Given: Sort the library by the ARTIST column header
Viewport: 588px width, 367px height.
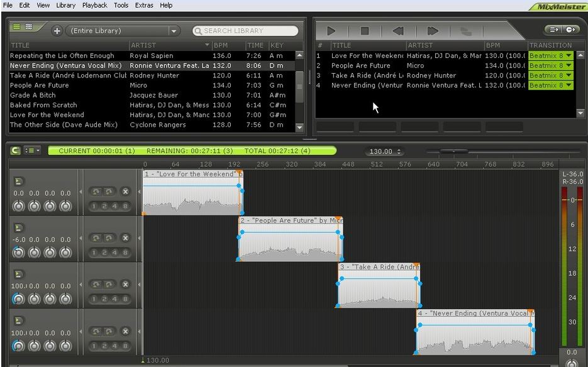Looking at the screenshot, I should 170,45.
